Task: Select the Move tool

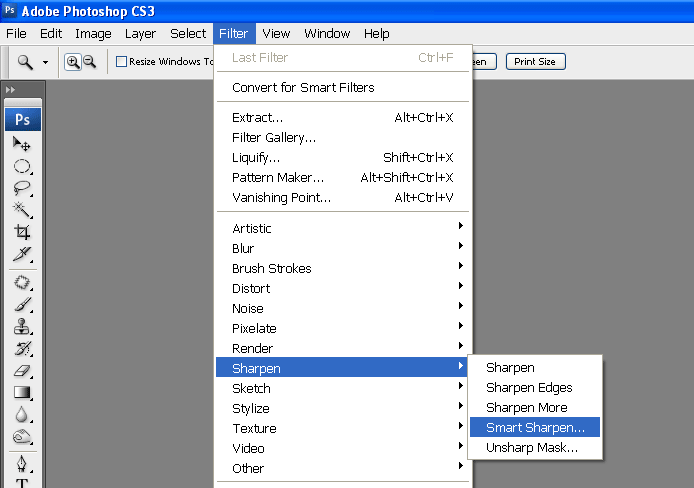Action: click(22, 144)
